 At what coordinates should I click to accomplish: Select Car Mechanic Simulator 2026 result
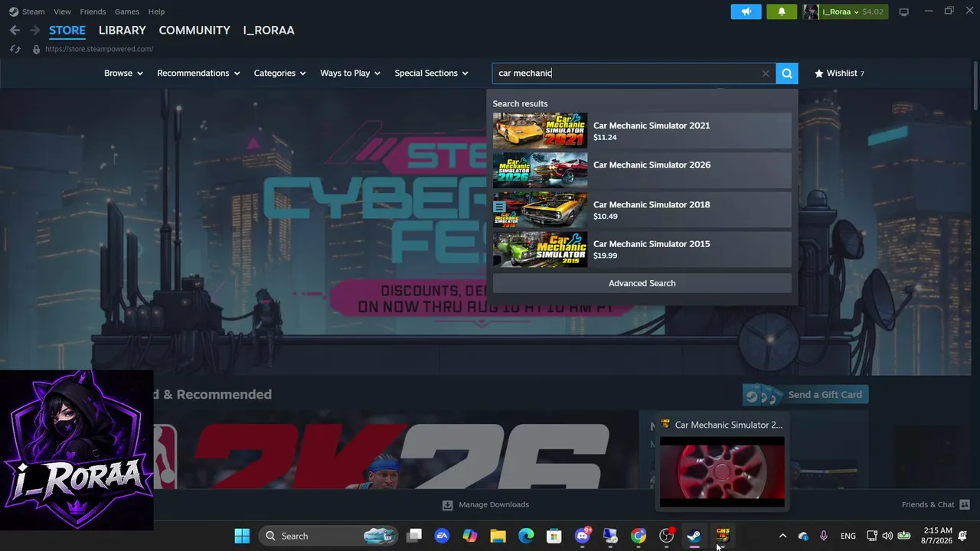coord(642,170)
